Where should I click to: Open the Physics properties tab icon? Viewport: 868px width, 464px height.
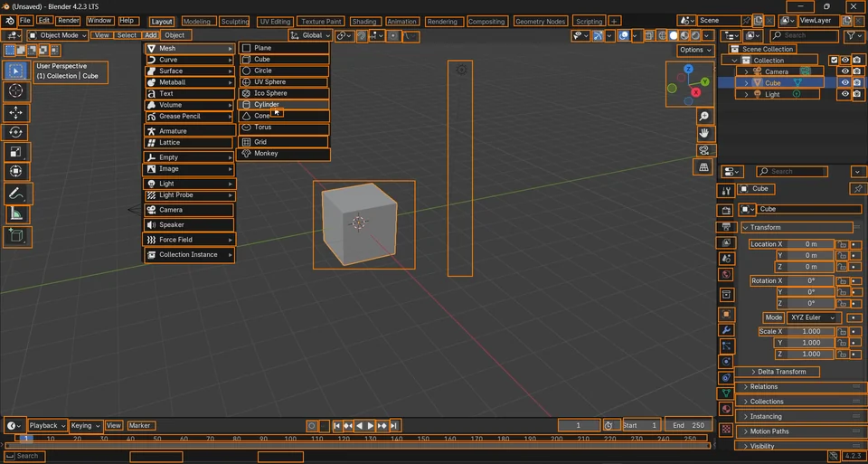(726, 362)
